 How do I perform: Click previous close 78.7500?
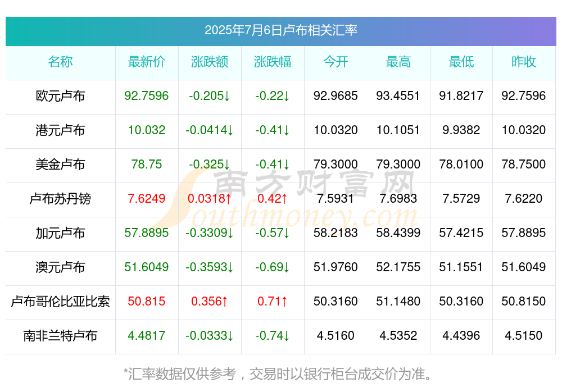524,164
